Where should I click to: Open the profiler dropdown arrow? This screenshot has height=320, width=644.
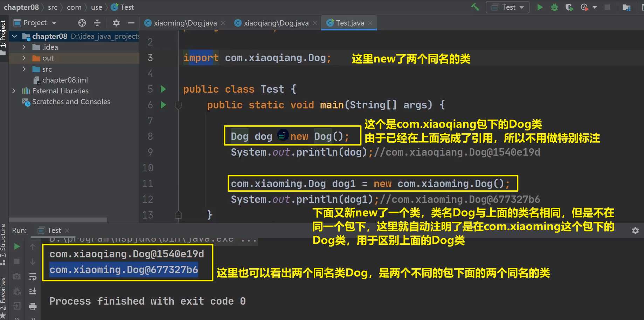coord(595,7)
